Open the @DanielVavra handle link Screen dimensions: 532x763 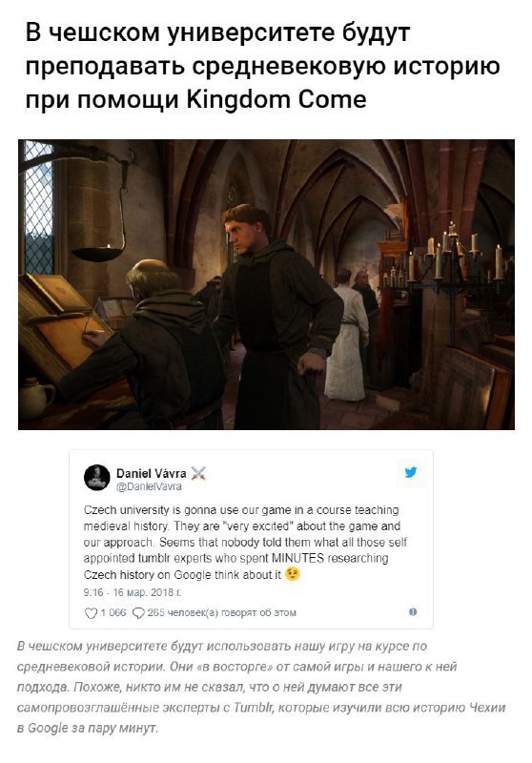coord(149,486)
